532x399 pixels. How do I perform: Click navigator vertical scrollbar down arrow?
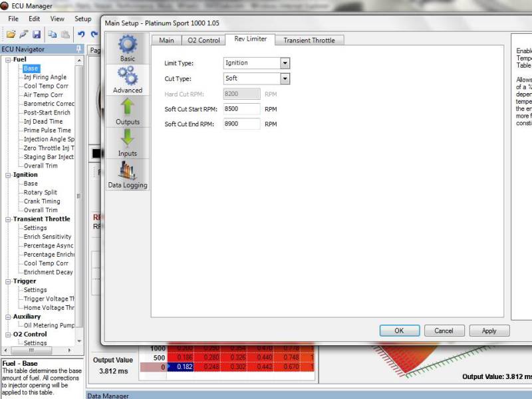click(79, 341)
